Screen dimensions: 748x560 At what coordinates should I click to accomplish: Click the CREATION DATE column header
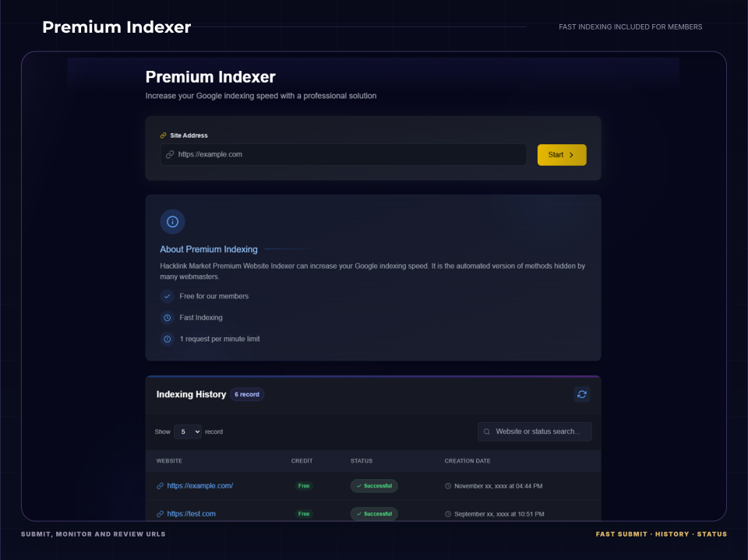click(467, 461)
